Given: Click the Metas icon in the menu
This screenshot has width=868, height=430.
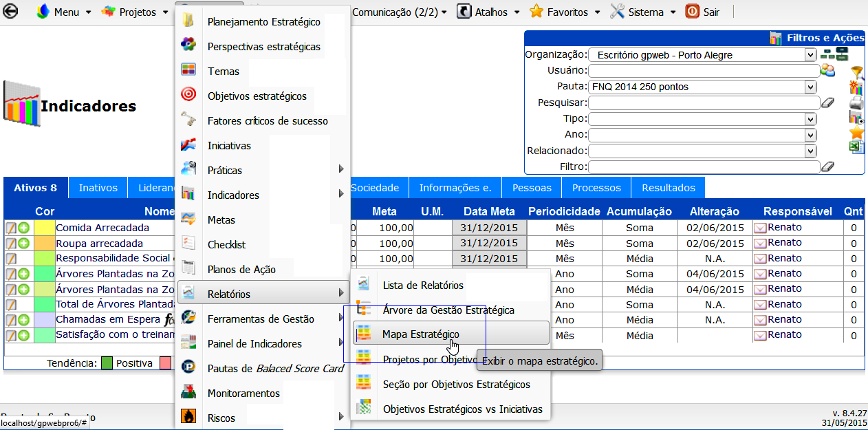Looking at the screenshot, I should [188, 220].
